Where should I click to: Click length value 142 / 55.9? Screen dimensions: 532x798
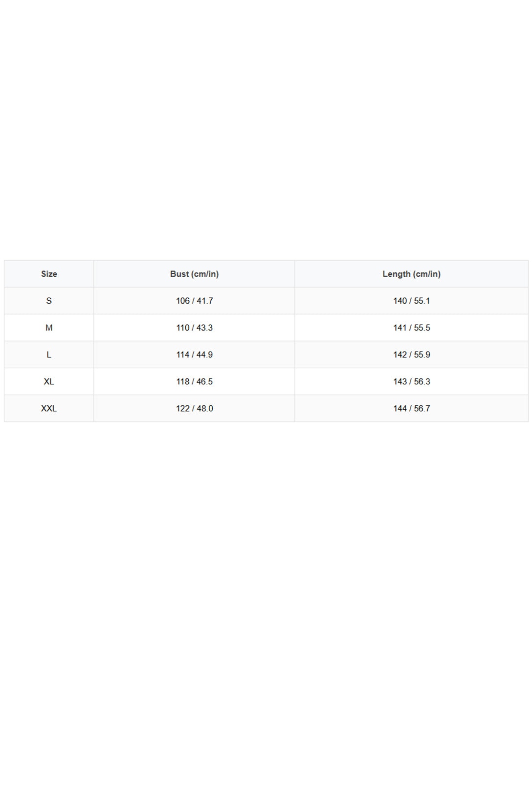click(411, 355)
